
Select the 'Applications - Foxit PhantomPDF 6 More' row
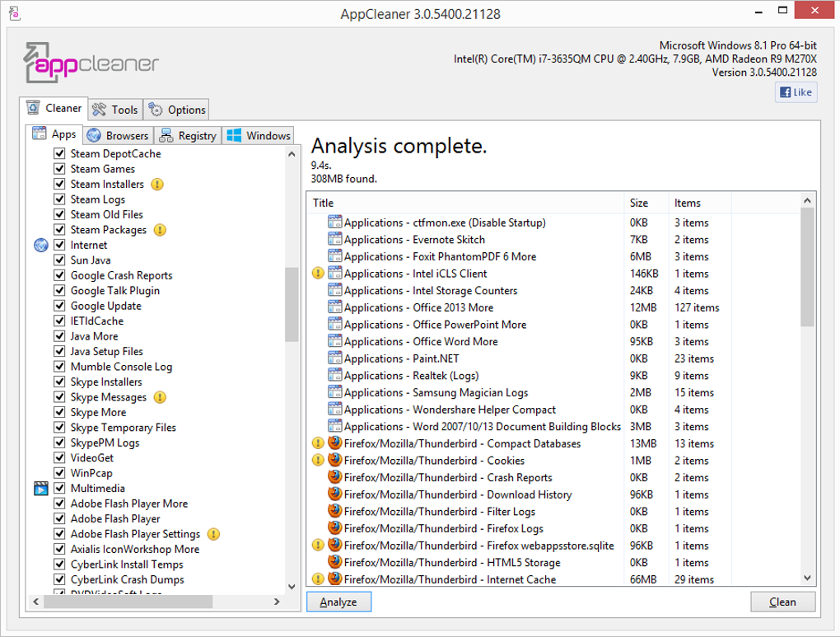(x=554, y=256)
